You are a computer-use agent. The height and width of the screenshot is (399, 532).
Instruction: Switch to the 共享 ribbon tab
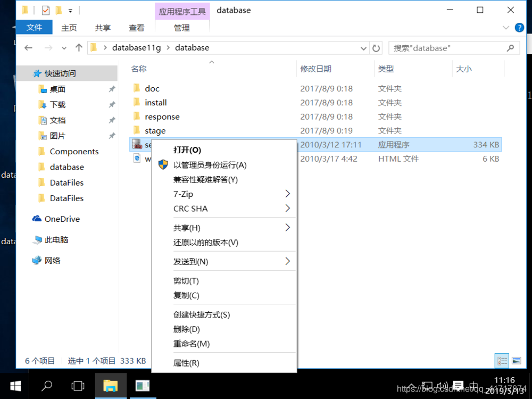103,28
